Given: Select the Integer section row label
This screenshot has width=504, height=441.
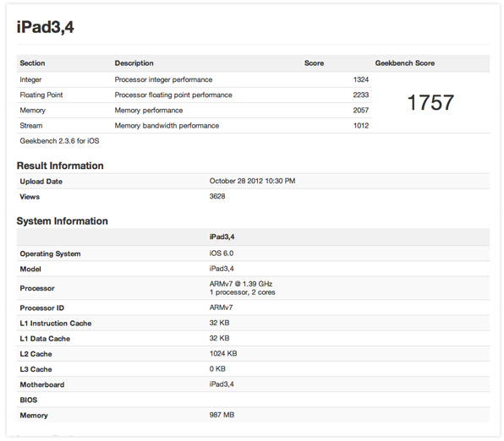Looking at the screenshot, I should click(30, 79).
